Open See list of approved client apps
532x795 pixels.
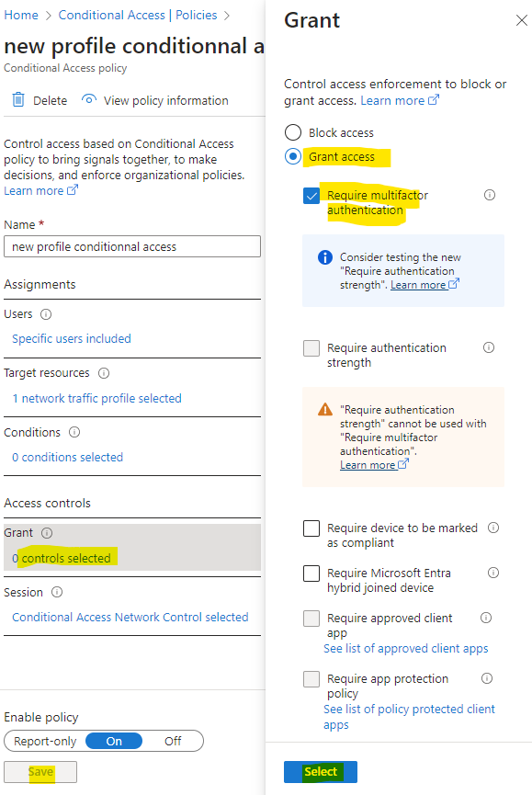pyautogui.click(x=406, y=649)
